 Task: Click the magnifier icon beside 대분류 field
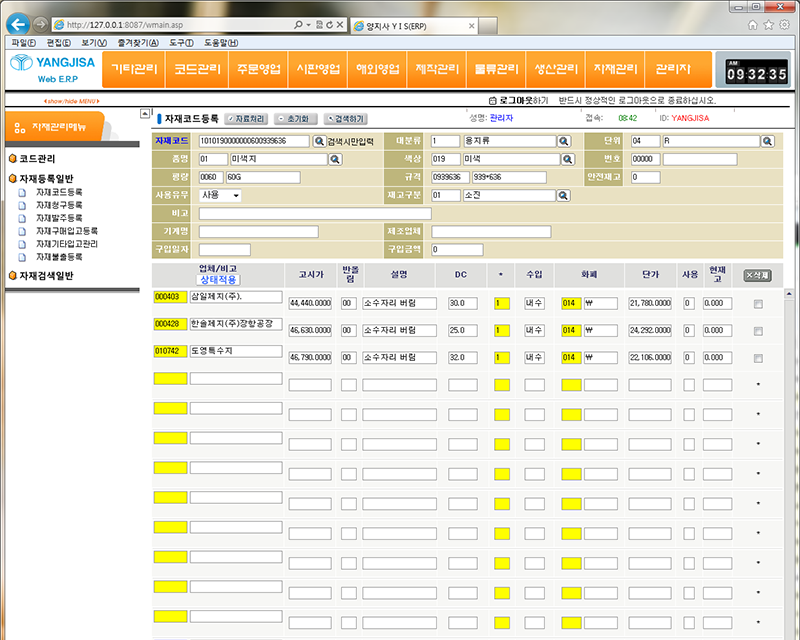pyautogui.click(x=563, y=142)
